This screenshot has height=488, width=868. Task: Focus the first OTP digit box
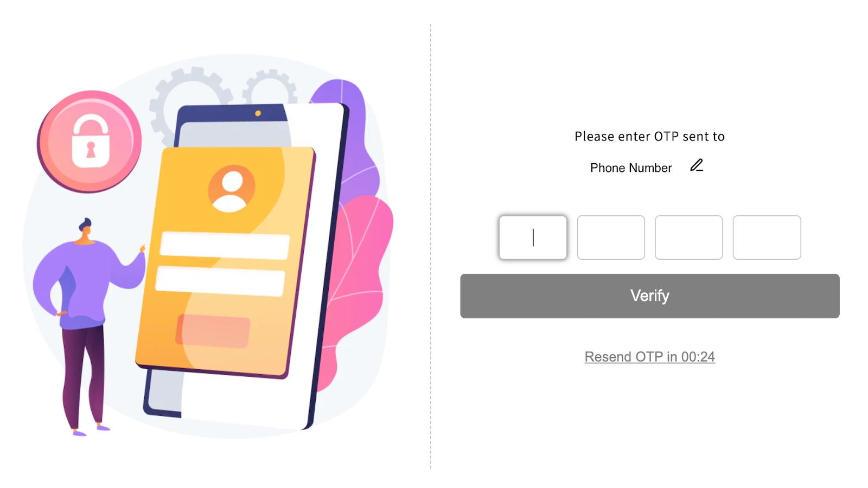pyautogui.click(x=533, y=237)
